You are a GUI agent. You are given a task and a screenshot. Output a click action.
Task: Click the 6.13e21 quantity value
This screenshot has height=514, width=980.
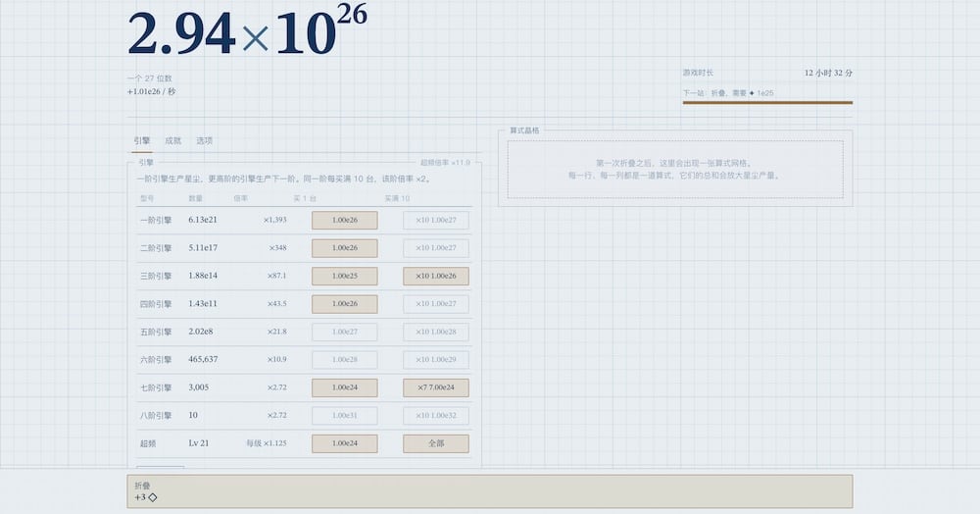(x=203, y=220)
